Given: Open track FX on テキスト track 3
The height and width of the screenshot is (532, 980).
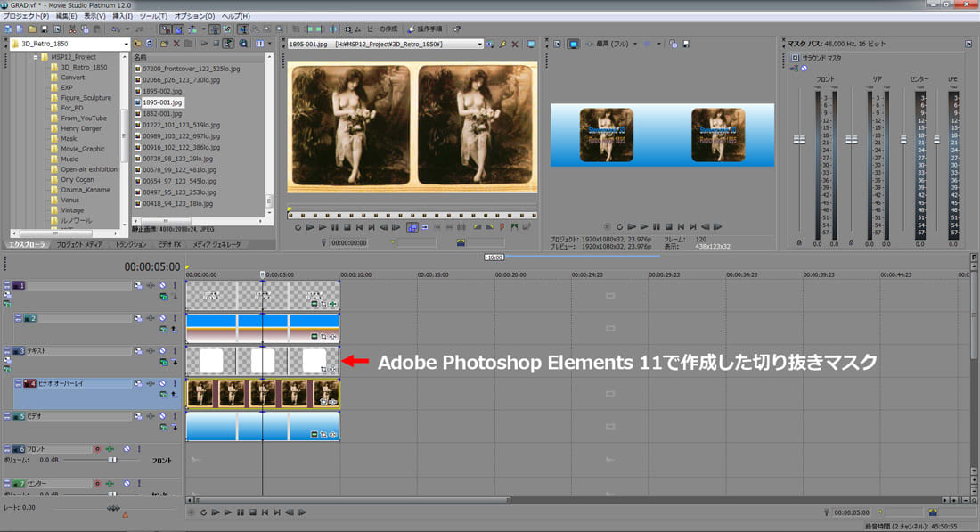Looking at the screenshot, I should click(x=151, y=351).
